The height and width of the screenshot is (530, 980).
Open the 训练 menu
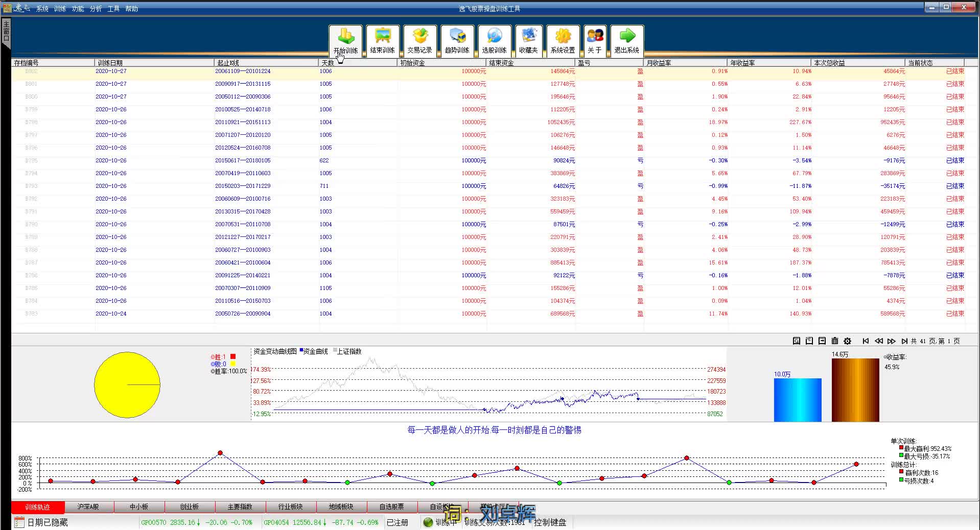[x=60, y=9]
